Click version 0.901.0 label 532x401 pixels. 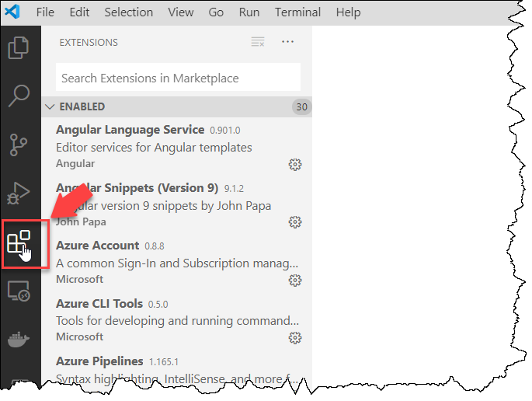pyautogui.click(x=225, y=131)
